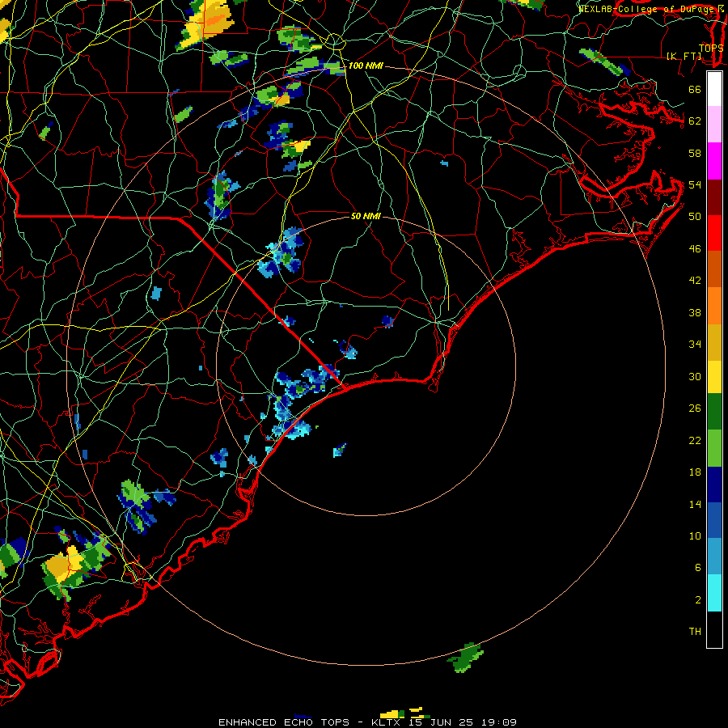Click the legend value 6
Image resolution: width=728 pixels, height=728 pixels.
(698, 568)
